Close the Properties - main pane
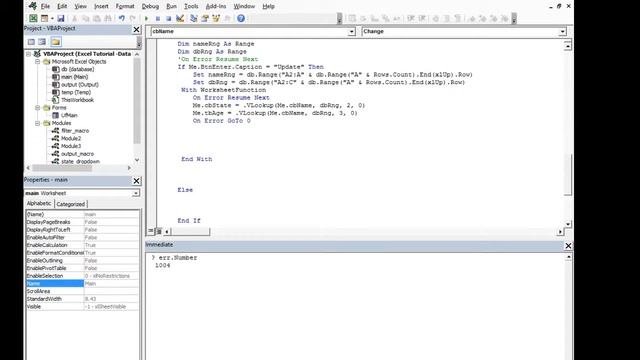640x360 pixels. [x=136, y=181]
